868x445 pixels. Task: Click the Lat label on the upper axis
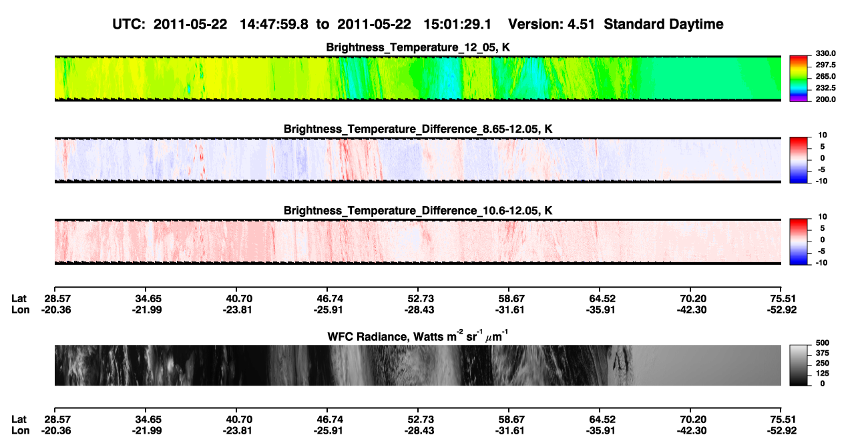(19, 299)
